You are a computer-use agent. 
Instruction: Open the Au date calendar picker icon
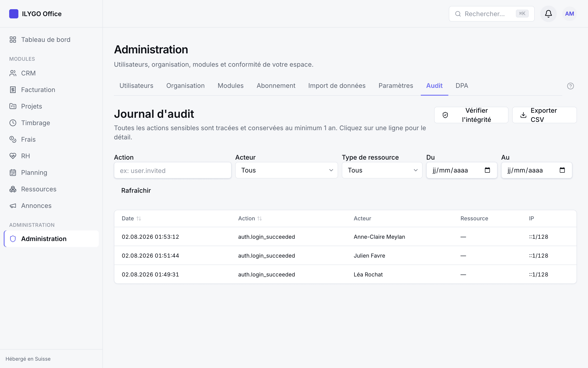pyautogui.click(x=562, y=170)
